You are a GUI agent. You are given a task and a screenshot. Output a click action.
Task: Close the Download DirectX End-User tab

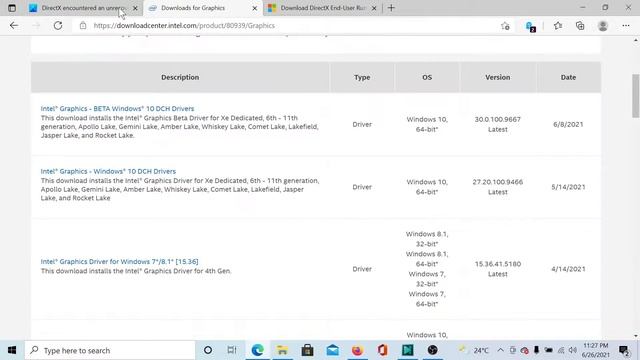point(374,8)
